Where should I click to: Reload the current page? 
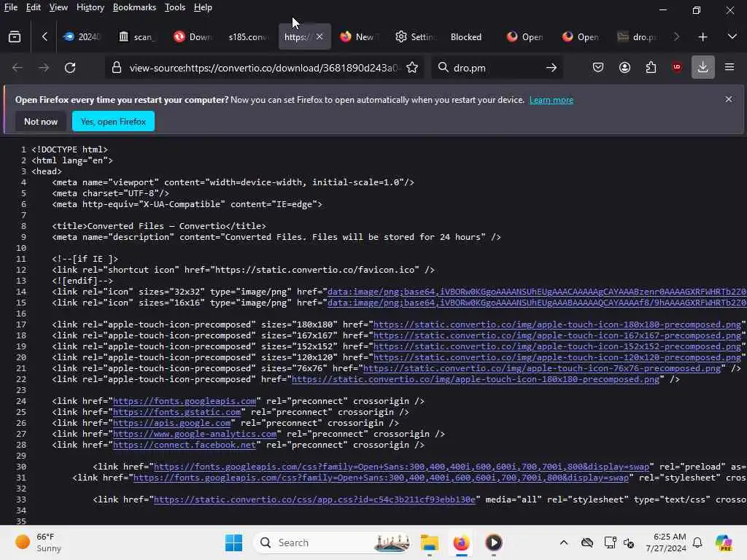click(70, 68)
